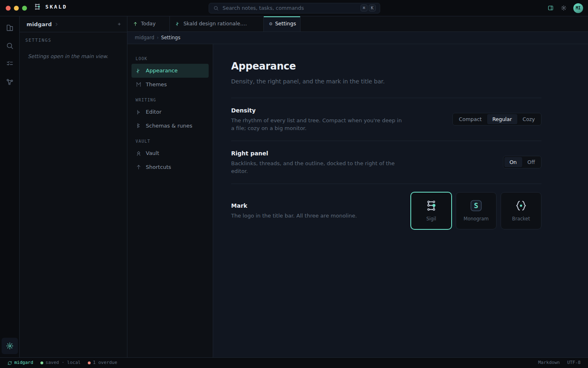Open the Themes settings section
Viewport: 588px width, 368px height.
170,85
